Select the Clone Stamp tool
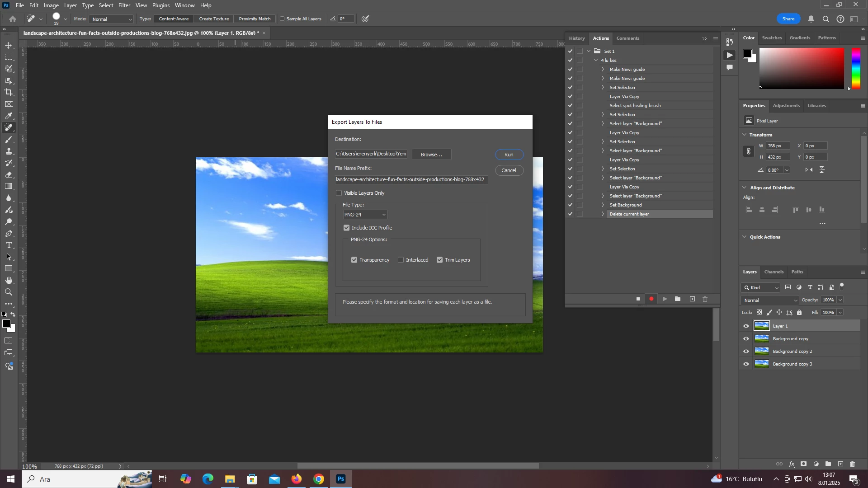Image resolution: width=868 pixels, height=488 pixels. pyautogui.click(x=9, y=151)
